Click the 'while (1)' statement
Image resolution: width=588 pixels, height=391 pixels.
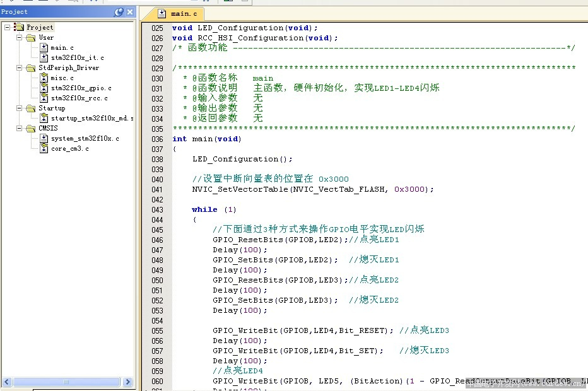tap(214, 210)
